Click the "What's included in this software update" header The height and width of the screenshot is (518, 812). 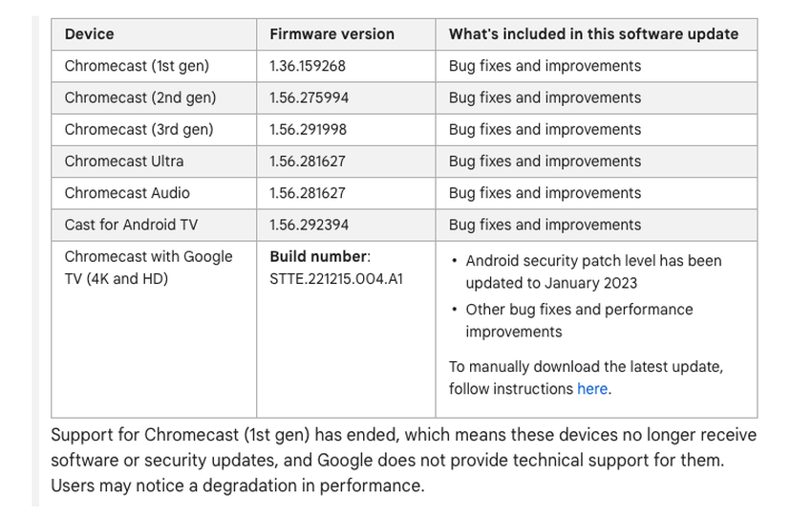click(593, 34)
